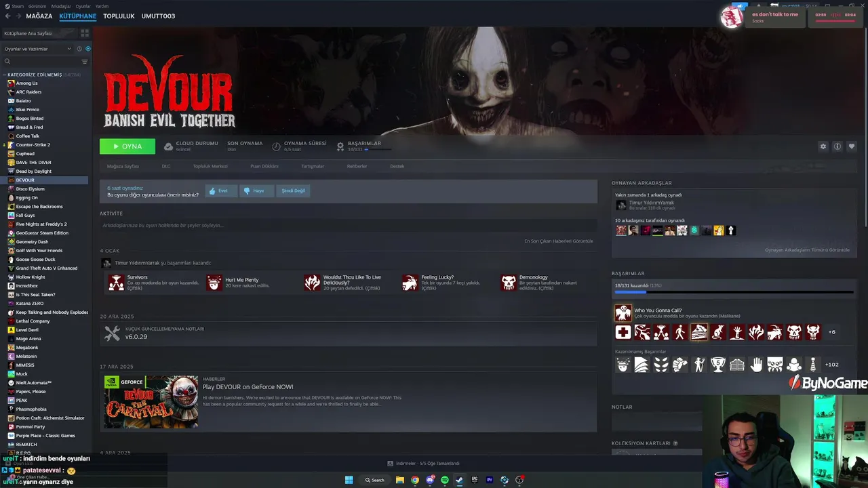Open Discord from the Windows taskbar
Image resolution: width=868 pixels, height=488 pixels.
pyautogui.click(x=430, y=480)
